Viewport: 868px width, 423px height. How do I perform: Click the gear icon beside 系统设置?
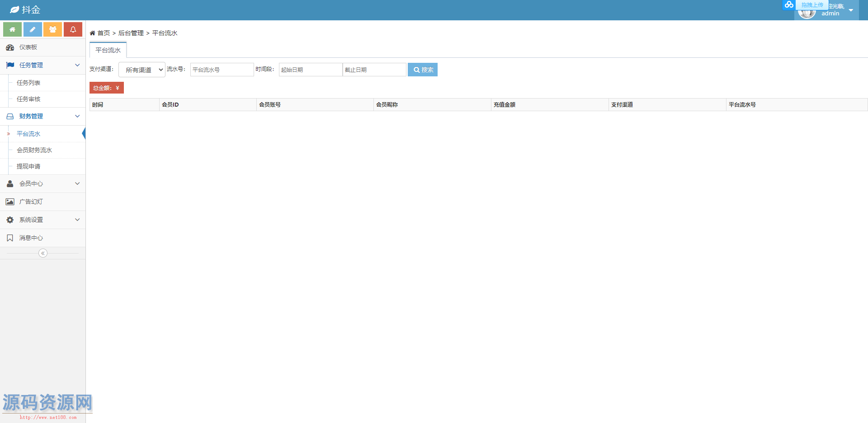10,220
